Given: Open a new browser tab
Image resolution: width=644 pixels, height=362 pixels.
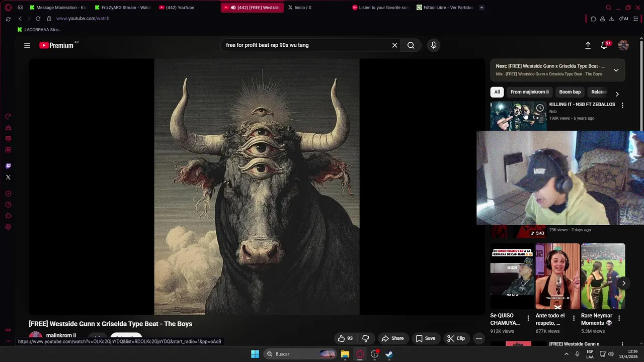Looking at the screenshot, I should tap(481, 8).
